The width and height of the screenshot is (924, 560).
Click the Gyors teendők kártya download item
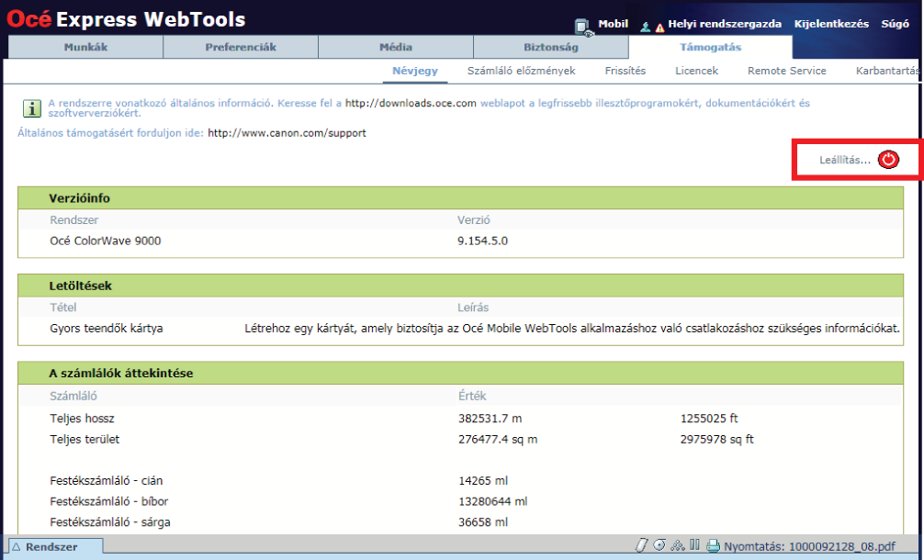click(x=106, y=328)
